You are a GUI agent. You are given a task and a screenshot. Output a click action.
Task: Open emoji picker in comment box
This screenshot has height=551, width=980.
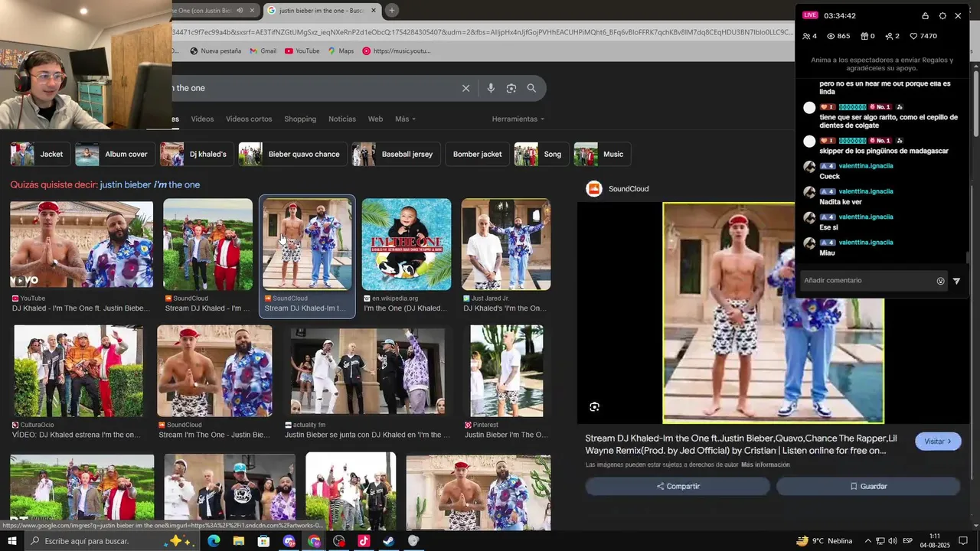(x=941, y=281)
